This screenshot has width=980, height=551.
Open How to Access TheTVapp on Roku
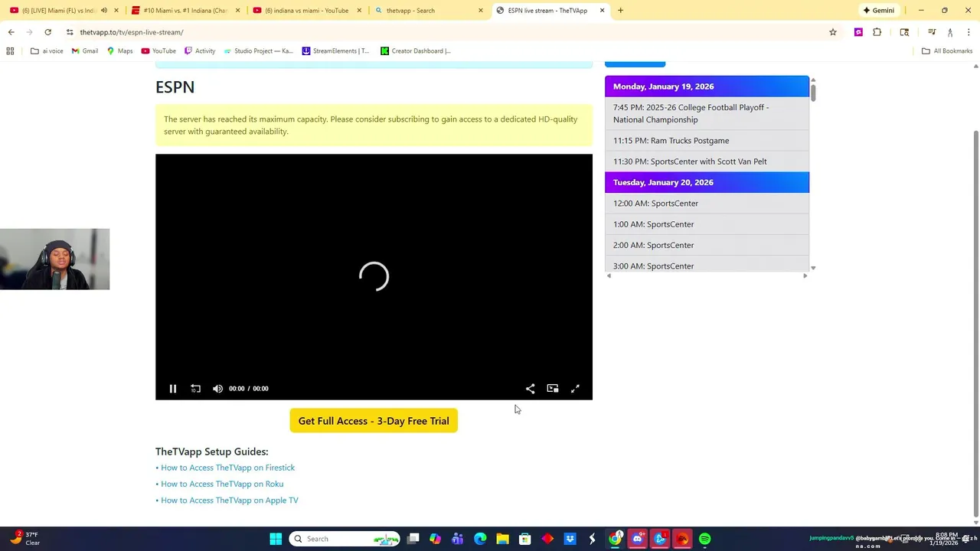[222, 484]
